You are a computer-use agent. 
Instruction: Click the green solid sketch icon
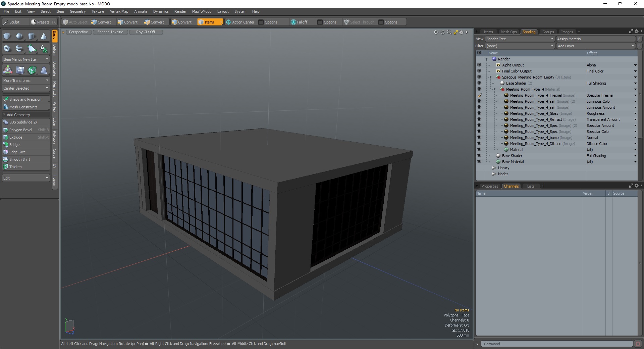coord(32,70)
